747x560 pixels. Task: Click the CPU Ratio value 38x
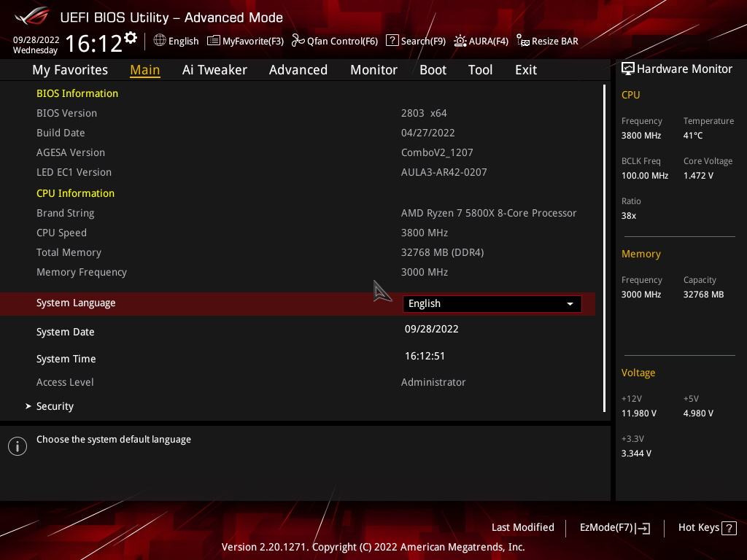click(x=628, y=216)
